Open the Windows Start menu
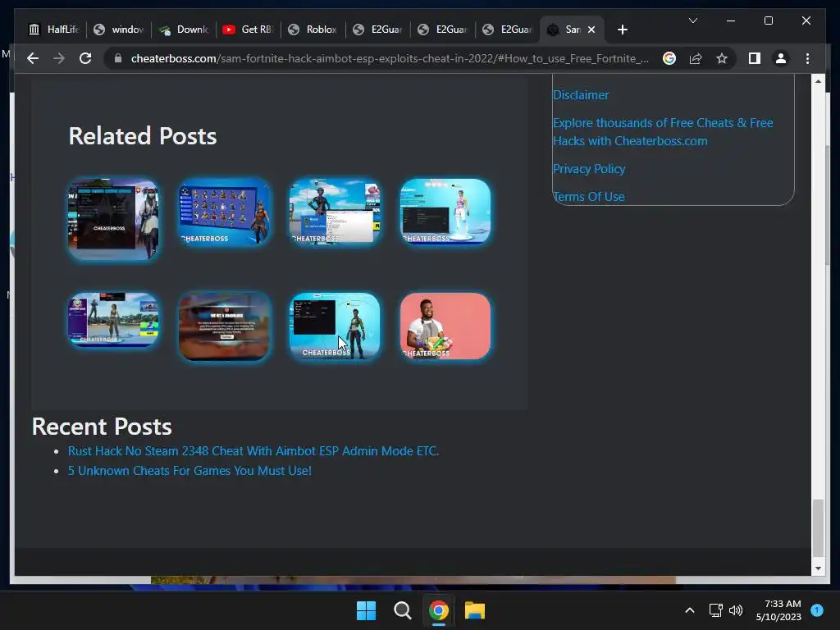 pyautogui.click(x=366, y=610)
